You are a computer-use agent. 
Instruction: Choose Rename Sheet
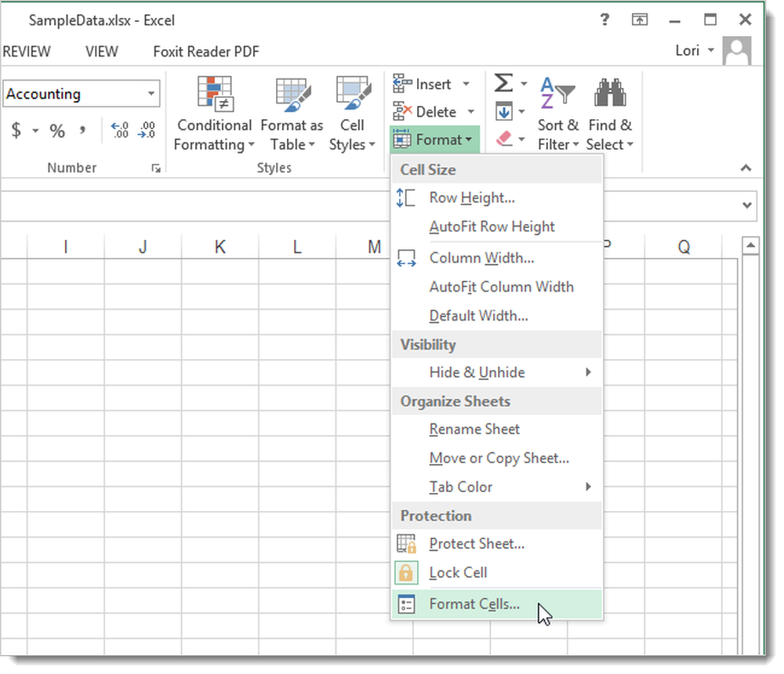[x=497, y=429]
